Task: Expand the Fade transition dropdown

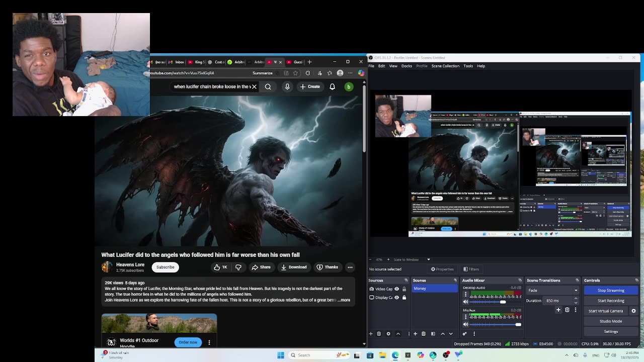Action: pyautogui.click(x=576, y=290)
